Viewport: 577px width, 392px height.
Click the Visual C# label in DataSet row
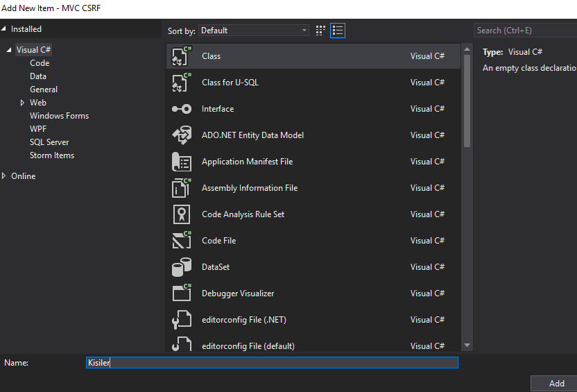tap(427, 267)
